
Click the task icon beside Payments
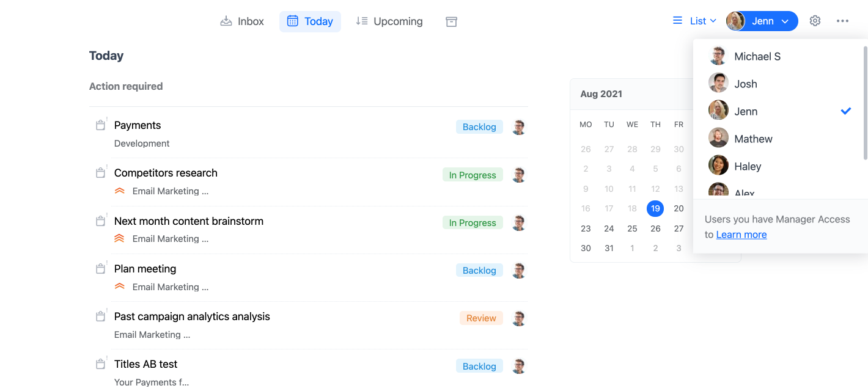101,125
